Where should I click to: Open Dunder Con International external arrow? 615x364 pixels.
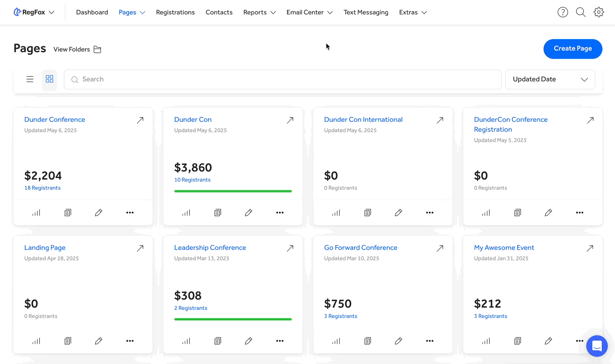[x=440, y=120]
